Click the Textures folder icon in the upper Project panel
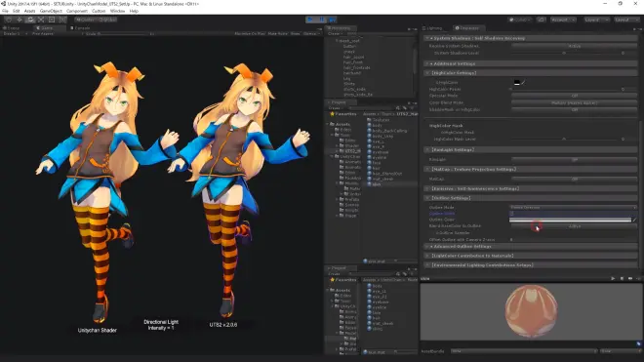Viewport: 644px width, 362px height. [369, 120]
